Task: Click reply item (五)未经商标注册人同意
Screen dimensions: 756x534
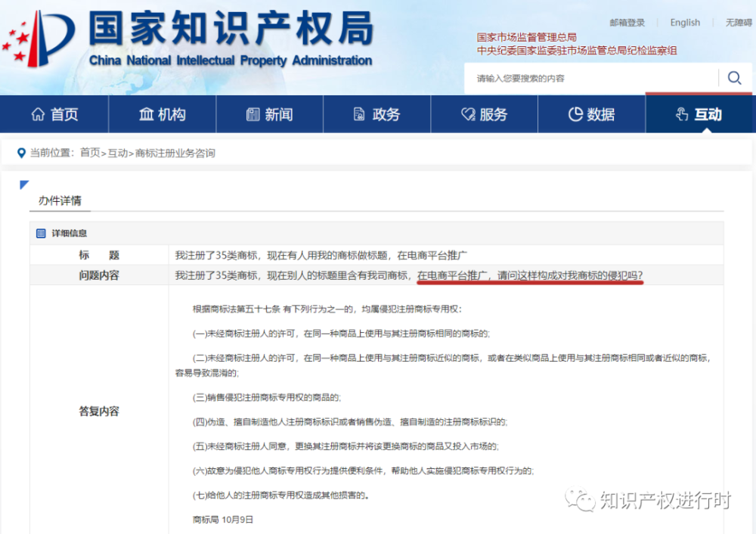Action: 345,447
